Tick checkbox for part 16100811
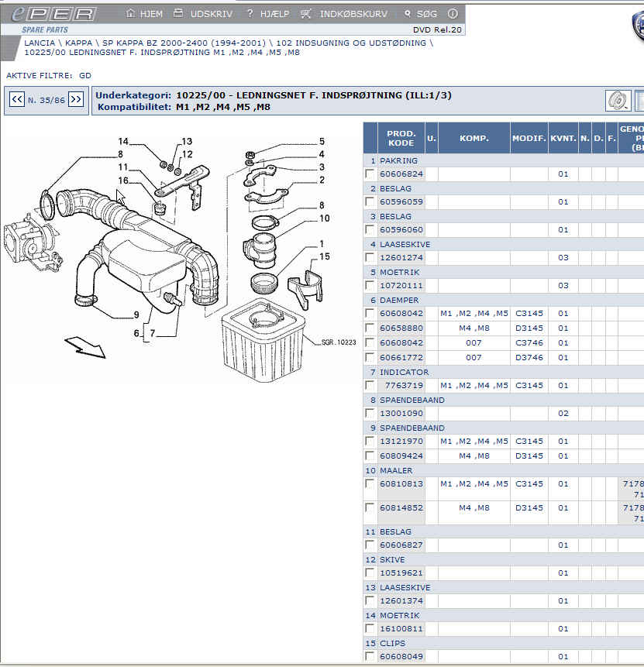 370,629
